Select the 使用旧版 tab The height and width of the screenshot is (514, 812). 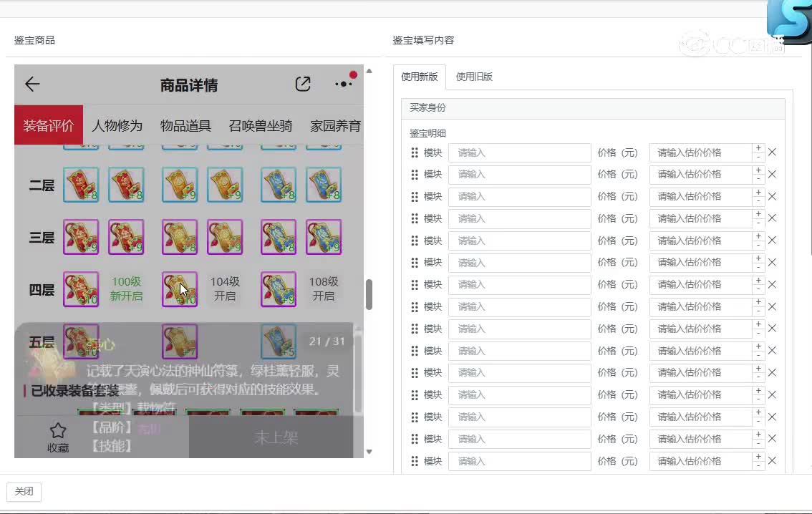[474, 77]
